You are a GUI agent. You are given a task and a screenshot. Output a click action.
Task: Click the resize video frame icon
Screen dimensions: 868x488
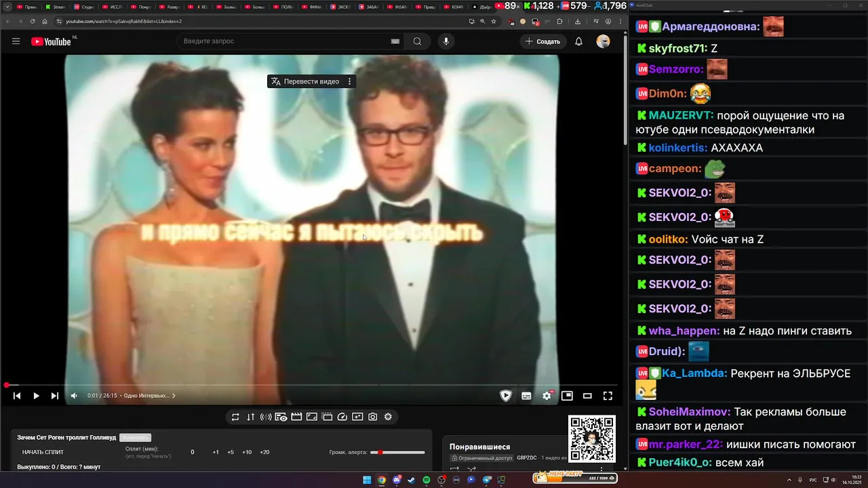pos(312,417)
